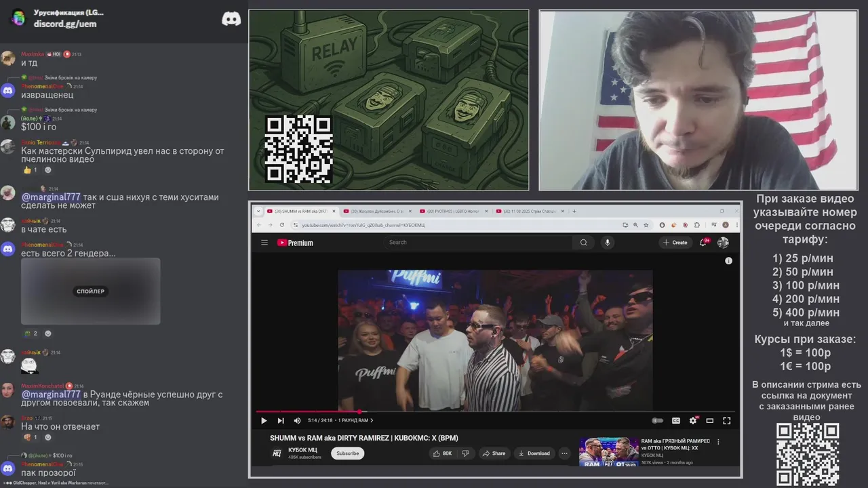The height and width of the screenshot is (488, 868).
Task: Click the reaction count 2 under spoiler image
Action: pyautogui.click(x=31, y=333)
